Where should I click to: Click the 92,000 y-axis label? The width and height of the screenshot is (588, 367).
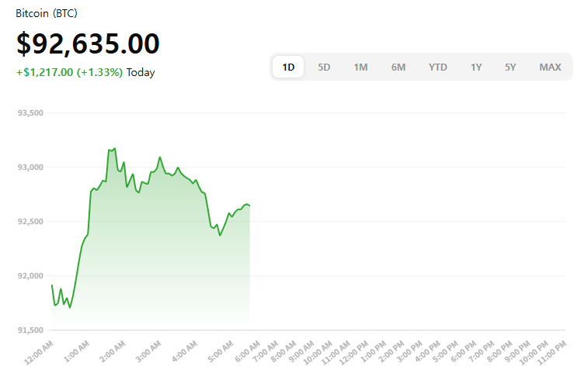(30, 276)
